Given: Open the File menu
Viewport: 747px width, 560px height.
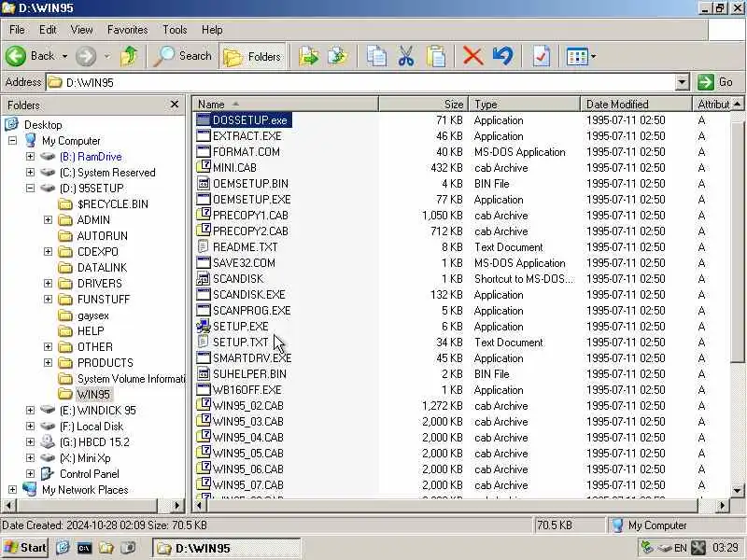Looking at the screenshot, I should pyautogui.click(x=17, y=30).
